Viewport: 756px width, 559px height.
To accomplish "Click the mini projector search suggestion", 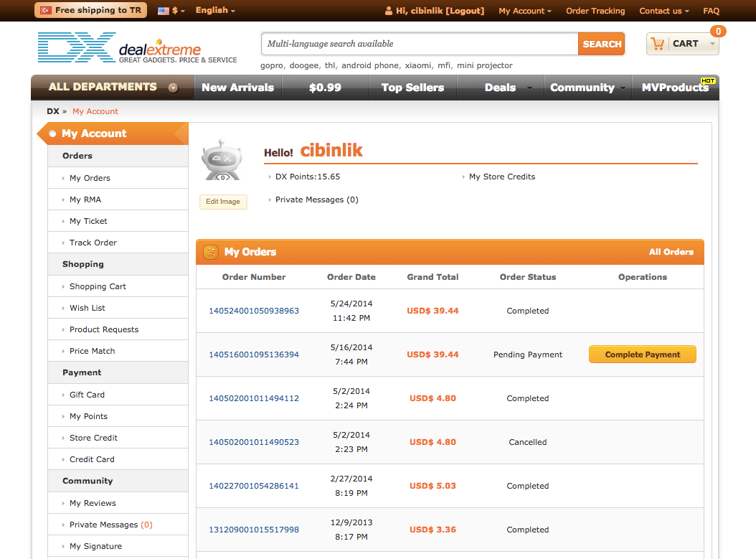I will click(x=485, y=65).
